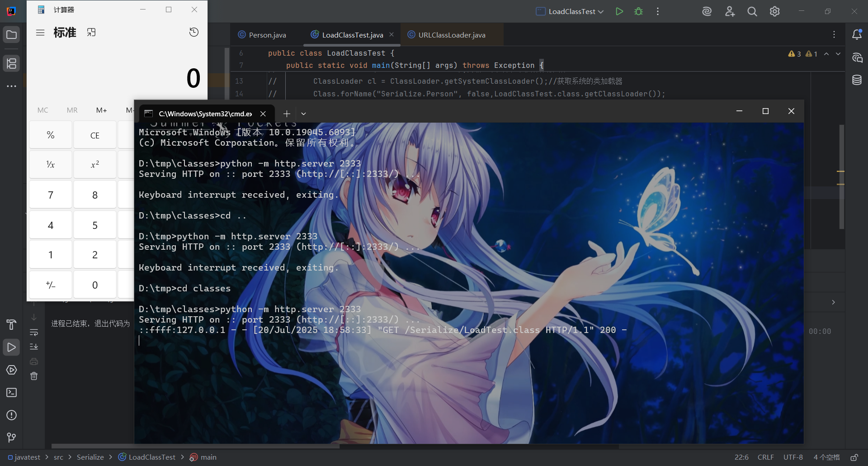Expand the collapsed right panel chevron
The height and width of the screenshot is (466, 868).
833,302
